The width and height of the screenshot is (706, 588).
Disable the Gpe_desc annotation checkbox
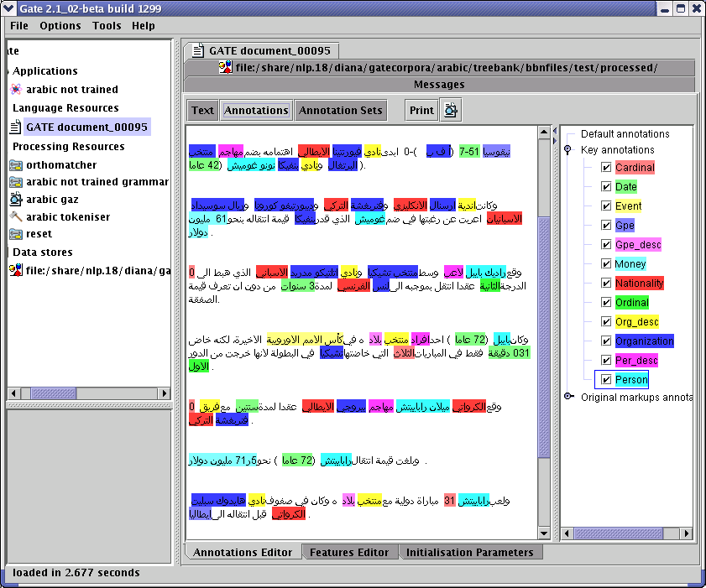606,245
